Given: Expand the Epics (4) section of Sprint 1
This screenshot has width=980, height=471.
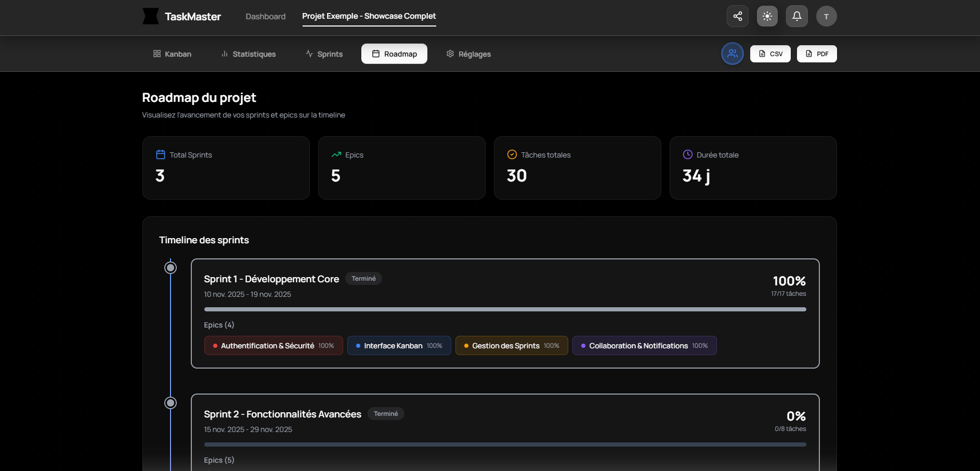Looking at the screenshot, I should click(x=219, y=324).
